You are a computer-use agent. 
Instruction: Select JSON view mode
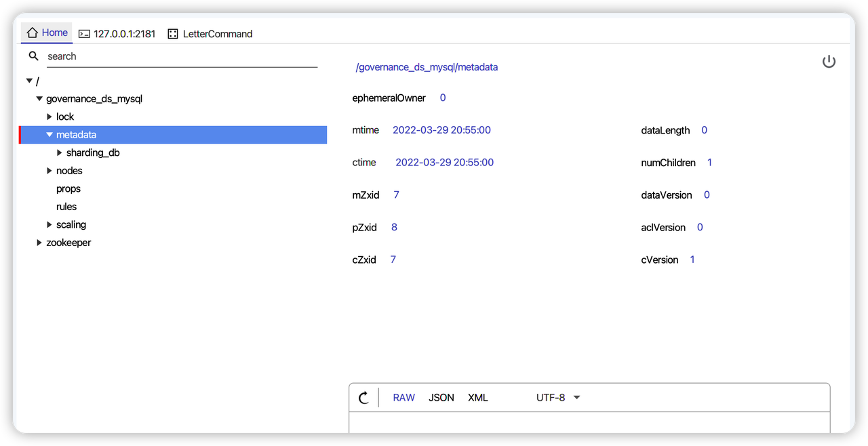pyautogui.click(x=441, y=398)
